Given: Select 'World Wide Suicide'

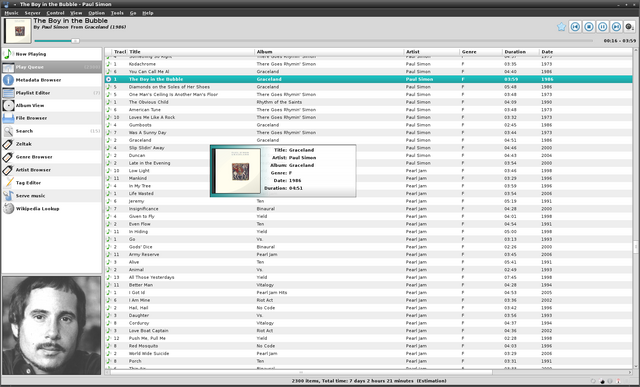Looking at the screenshot, I should tap(369, 354).
